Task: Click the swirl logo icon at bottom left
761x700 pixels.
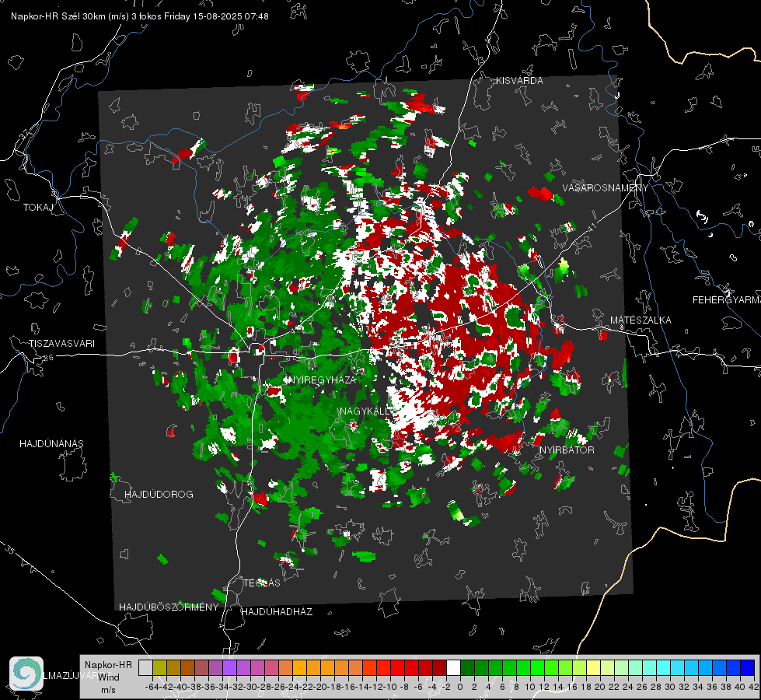Action: click(x=26, y=674)
